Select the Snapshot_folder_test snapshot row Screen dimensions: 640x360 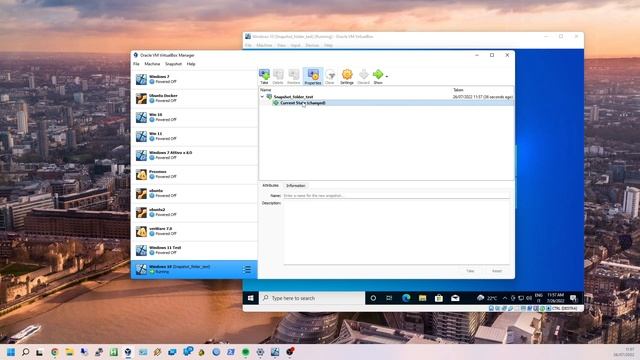pyautogui.click(x=386, y=97)
